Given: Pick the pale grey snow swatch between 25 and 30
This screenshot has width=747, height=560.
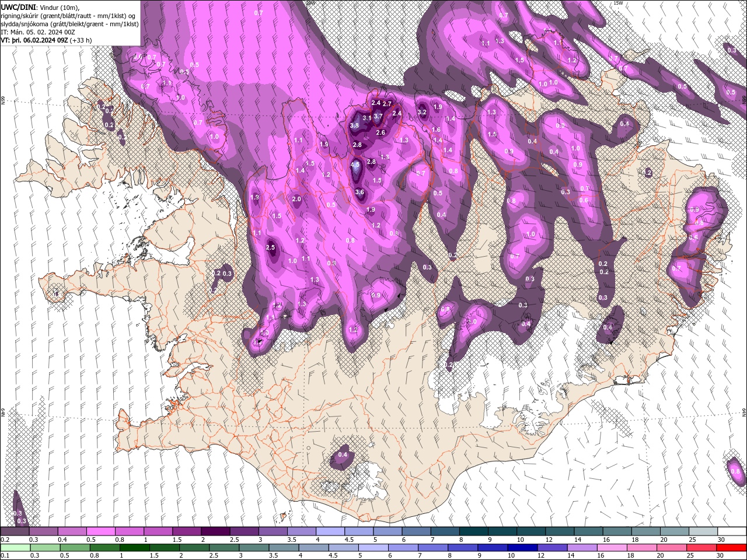Looking at the screenshot, I should point(704,531).
